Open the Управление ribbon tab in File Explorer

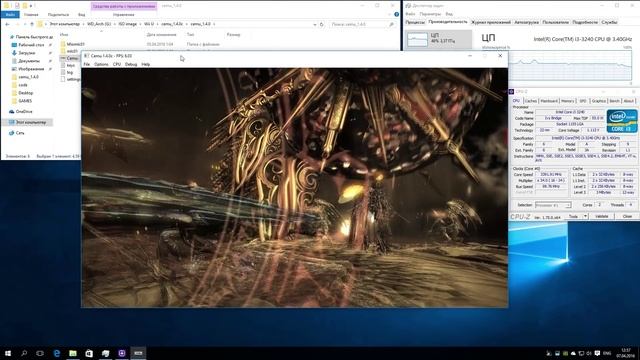coord(124,15)
